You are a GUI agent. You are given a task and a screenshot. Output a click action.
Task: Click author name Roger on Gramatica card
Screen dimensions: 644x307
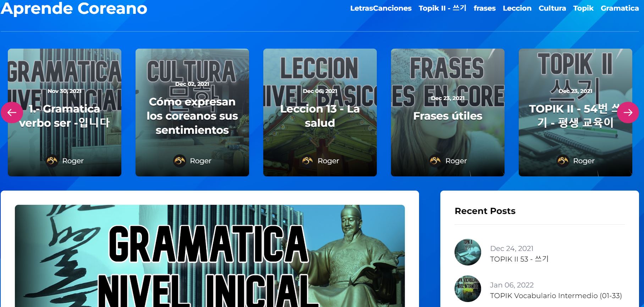pos(73,161)
